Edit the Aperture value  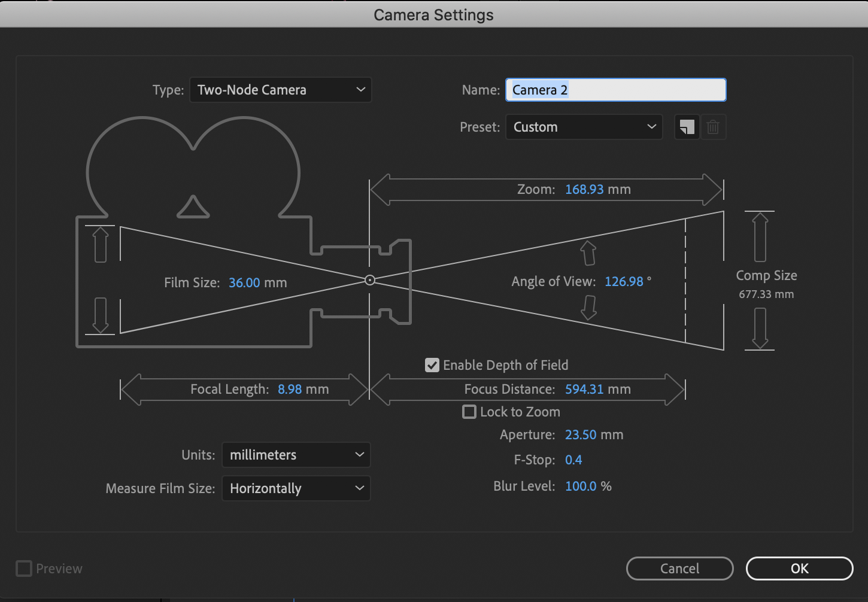click(x=593, y=434)
